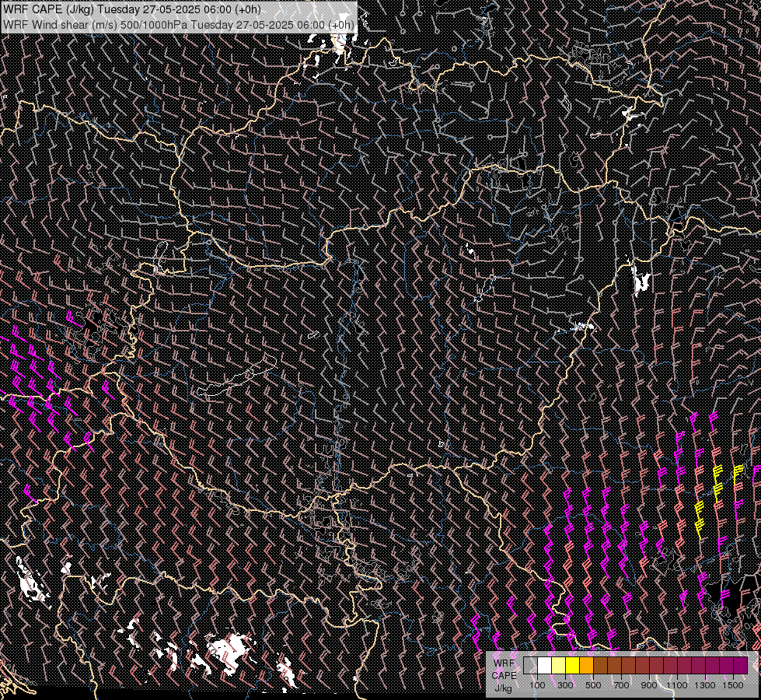This screenshot has width=761, height=700.
Task: Click the legend value 700
Action: pos(621,685)
